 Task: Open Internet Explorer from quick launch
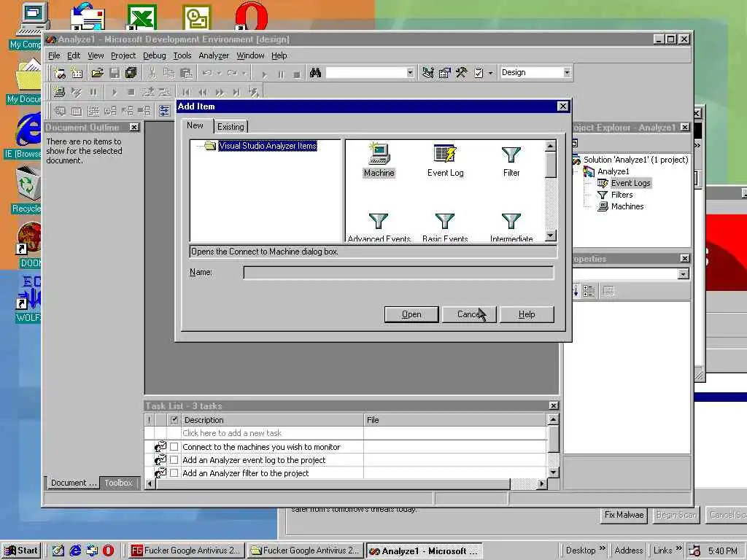tap(75, 551)
